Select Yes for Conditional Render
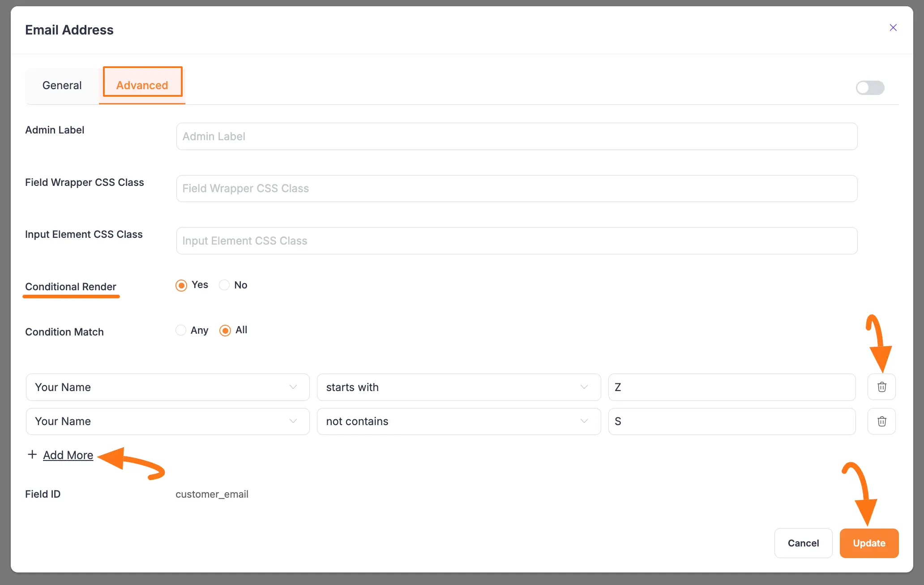This screenshot has height=585, width=924. (x=181, y=285)
